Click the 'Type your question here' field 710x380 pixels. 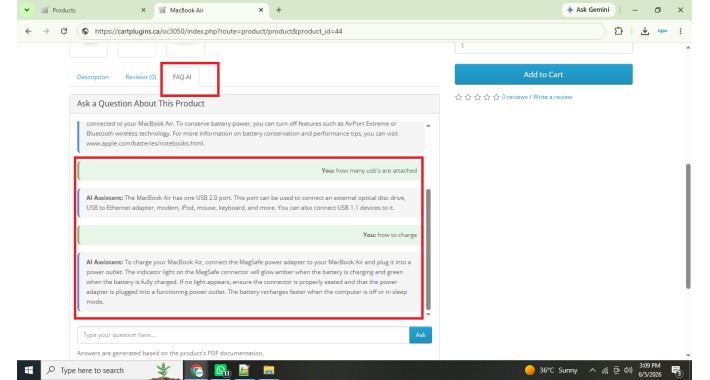click(x=243, y=335)
